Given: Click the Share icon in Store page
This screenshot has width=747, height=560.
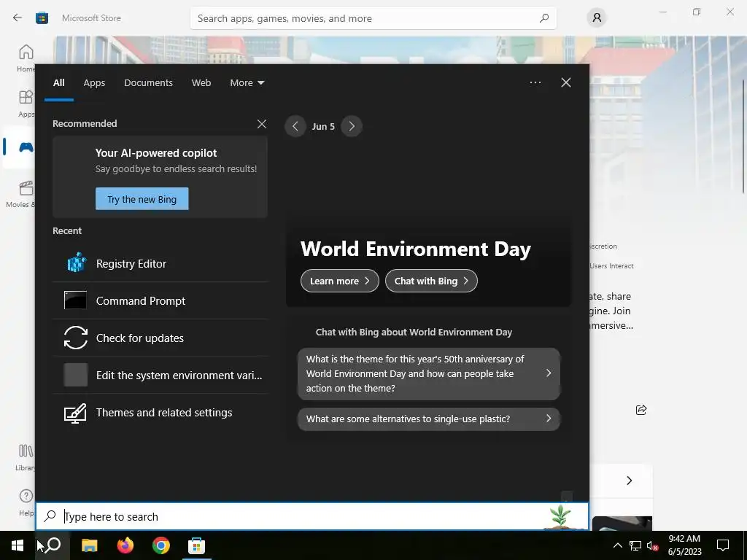Looking at the screenshot, I should click(x=641, y=410).
